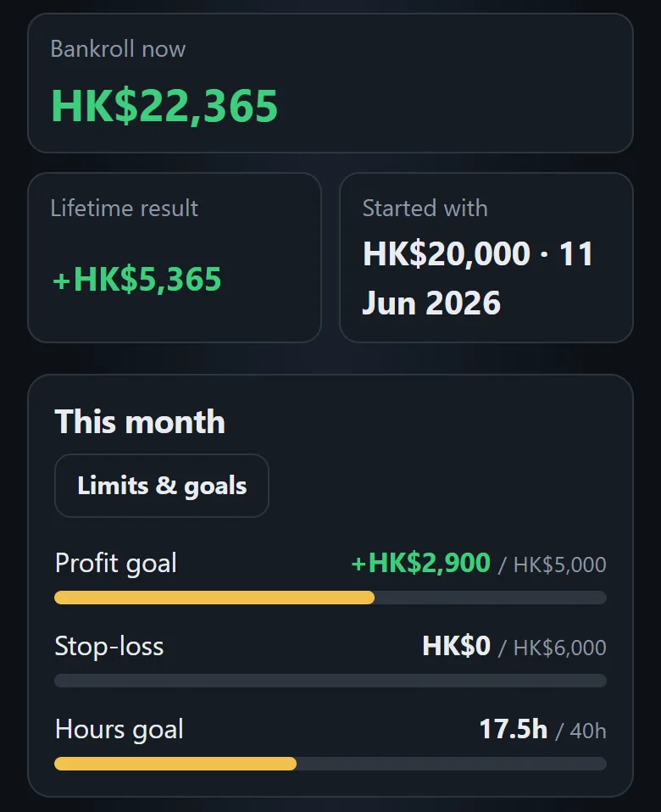Image resolution: width=661 pixels, height=812 pixels.
Task: Select the HK$22,365 bankroll amount
Action: [x=164, y=106]
